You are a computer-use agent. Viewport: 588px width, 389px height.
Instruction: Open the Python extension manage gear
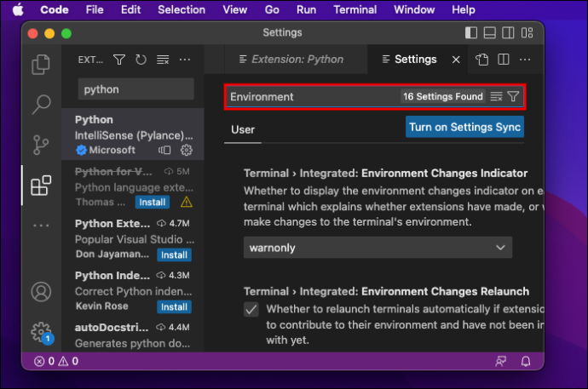[x=187, y=150]
